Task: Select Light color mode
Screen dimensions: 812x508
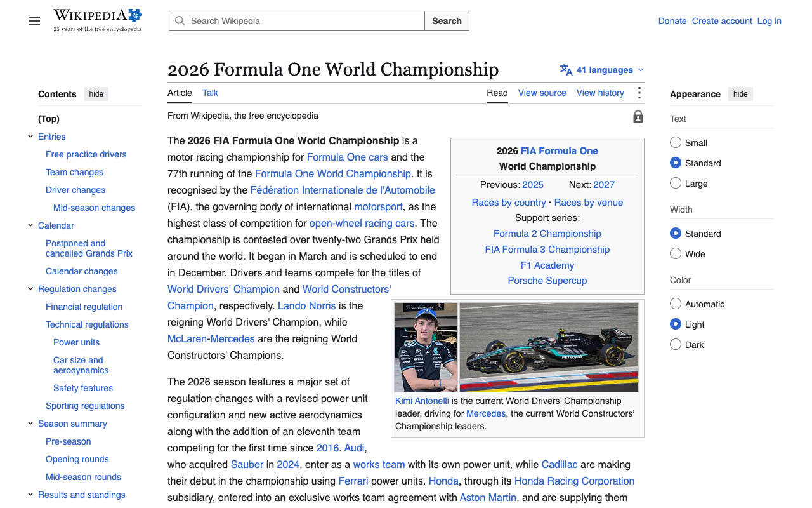Action: click(x=676, y=324)
